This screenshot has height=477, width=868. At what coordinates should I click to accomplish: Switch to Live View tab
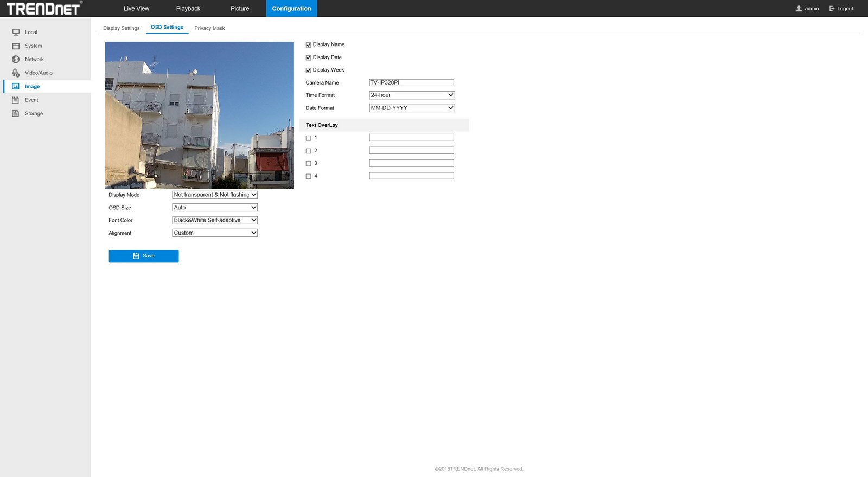[x=136, y=9]
